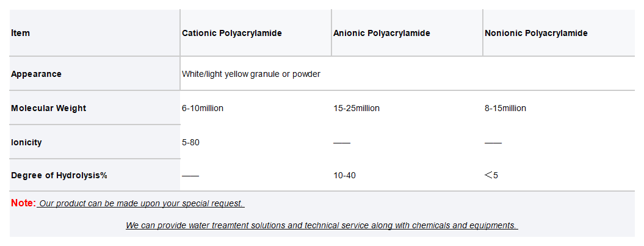Click the dash under Cationic Degree of Hydrolysis
Image resolution: width=644 pixels, height=246 pixels.
190,176
